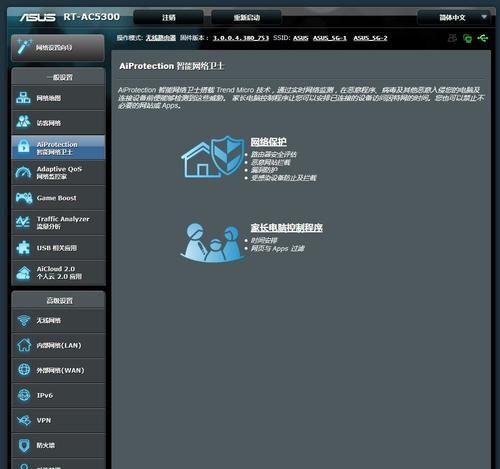Click the 路由器安全评估 bullet text

(x=273, y=154)
